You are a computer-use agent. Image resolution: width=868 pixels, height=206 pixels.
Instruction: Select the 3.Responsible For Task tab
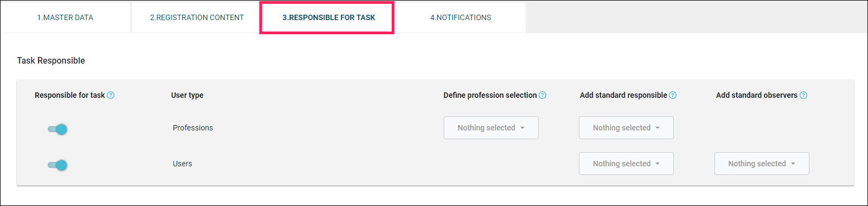point(328,17)
